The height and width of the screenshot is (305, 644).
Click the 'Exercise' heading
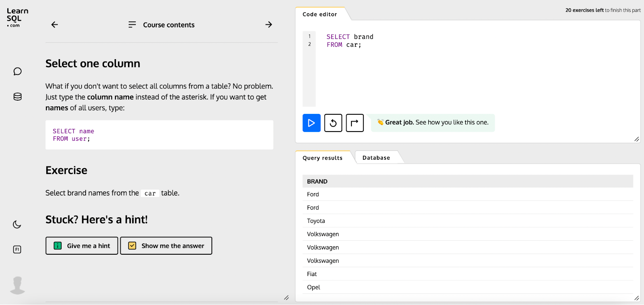pos(66,170)
